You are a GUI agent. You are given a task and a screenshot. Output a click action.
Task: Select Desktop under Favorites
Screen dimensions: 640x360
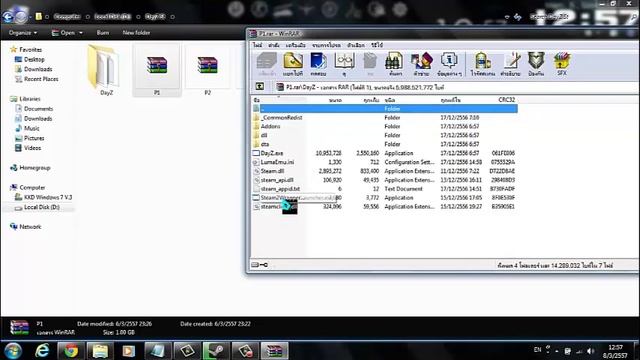tap(34, 60)
